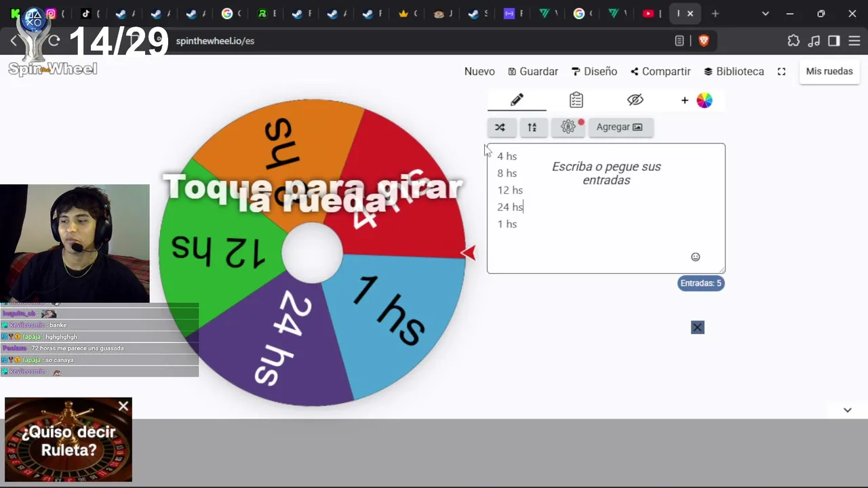Switch to the green R tab
868x488 pixels.
point(262,14)
